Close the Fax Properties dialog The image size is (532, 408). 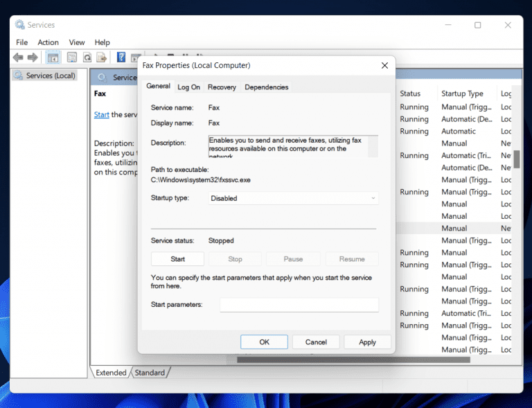pos(384,65)
